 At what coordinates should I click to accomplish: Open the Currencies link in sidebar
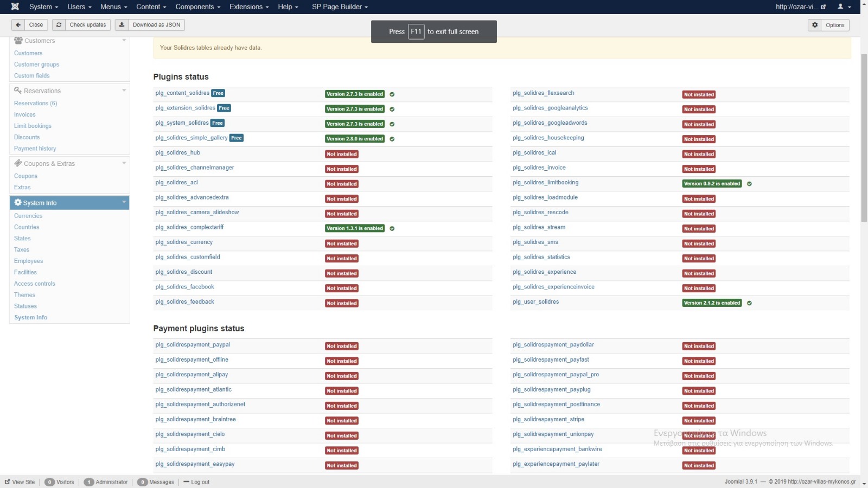28,216
